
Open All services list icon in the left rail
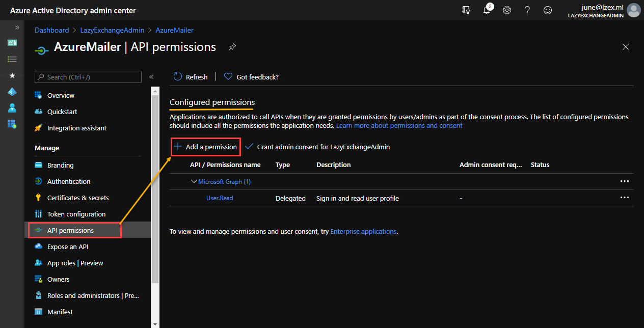tap(12, 59)
